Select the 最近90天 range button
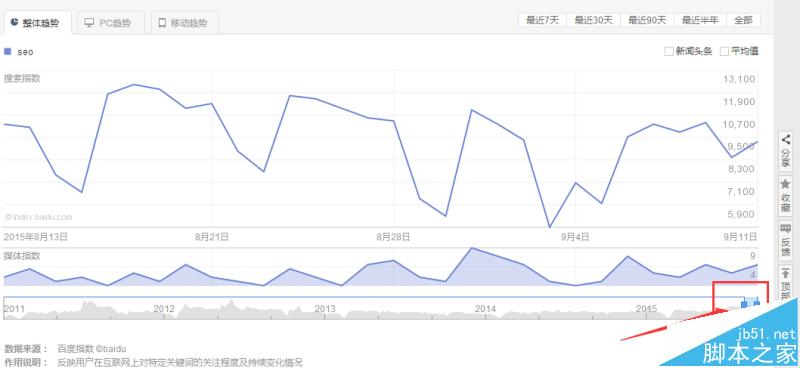 647,20
